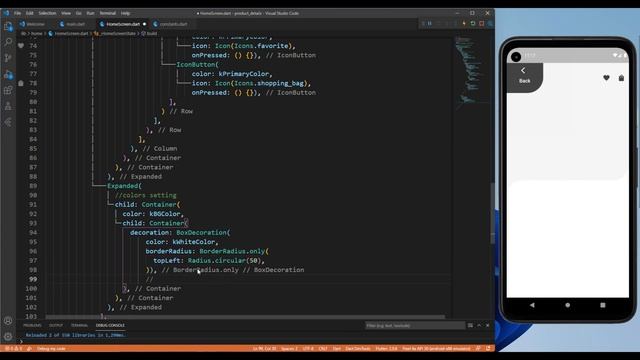
Task: Open the HomeScreen.dart breadcrumb dropdown
Action: (69, 33)
